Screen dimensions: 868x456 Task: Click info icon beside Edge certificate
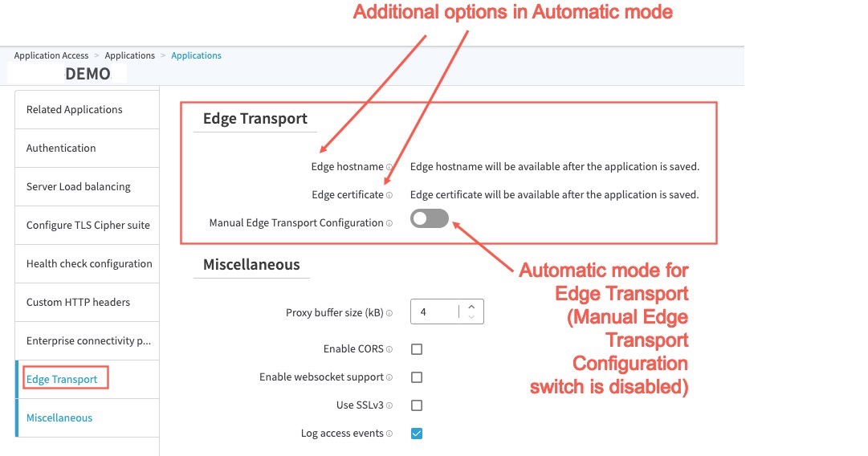(x=389, y=195)
